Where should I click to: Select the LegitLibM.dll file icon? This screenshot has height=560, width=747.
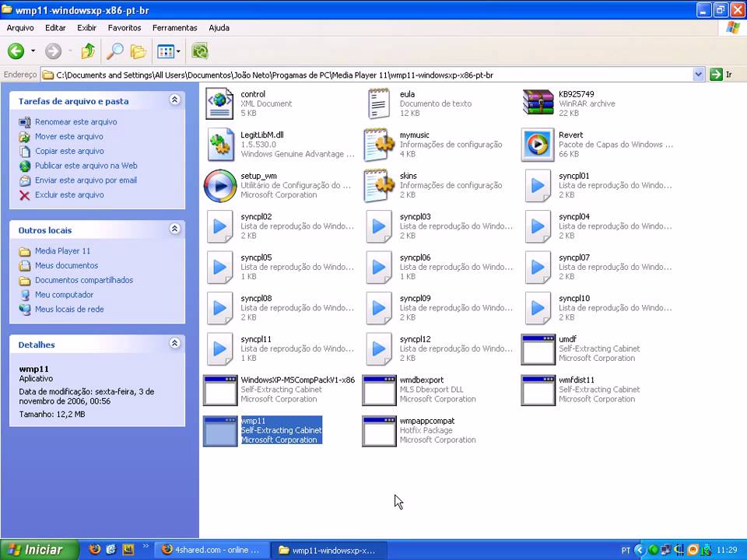[220, 145]
